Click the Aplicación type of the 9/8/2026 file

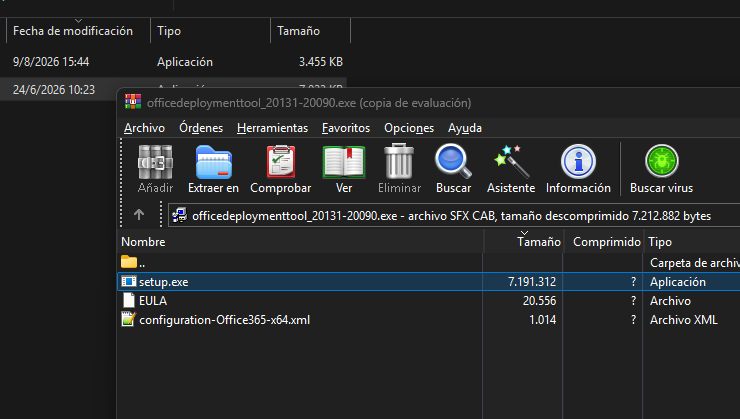tap(185, 62)
